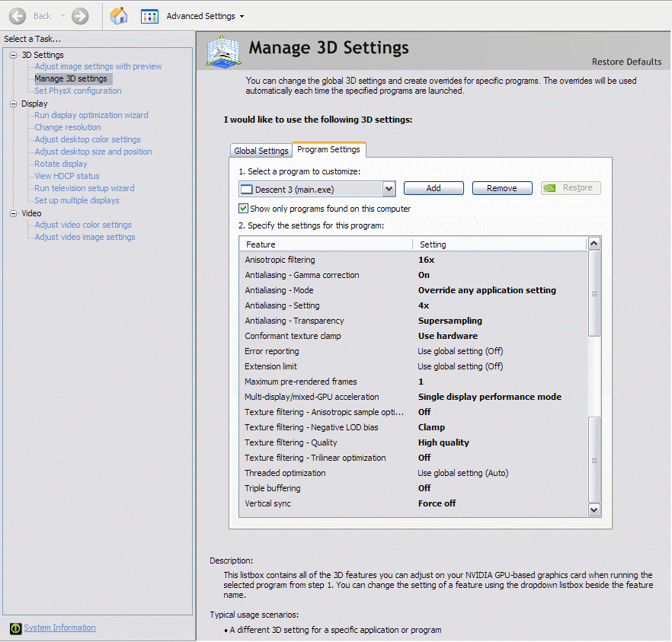The width and height of the screenshot is (672, 642).
Task: Open Set up multiple displays
Action: [x=77, y=200]
